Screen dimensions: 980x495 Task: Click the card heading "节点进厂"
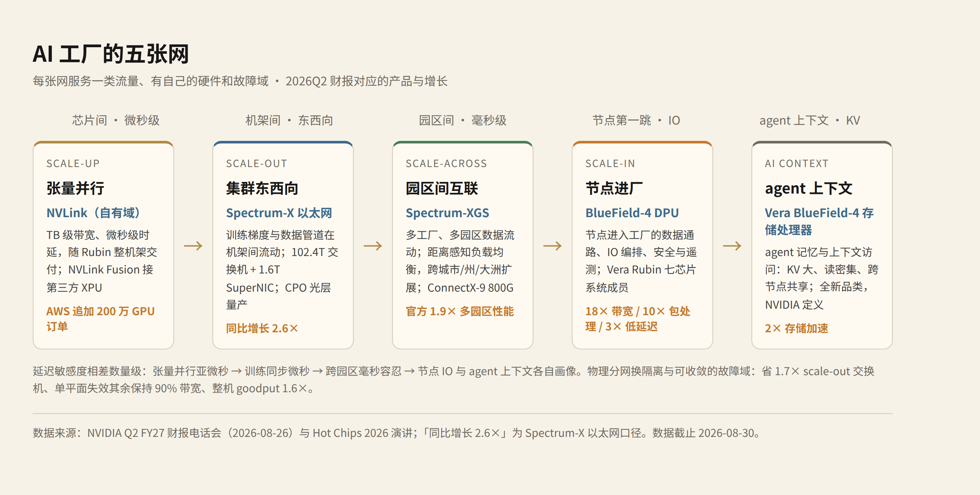(x=614, y=188)
